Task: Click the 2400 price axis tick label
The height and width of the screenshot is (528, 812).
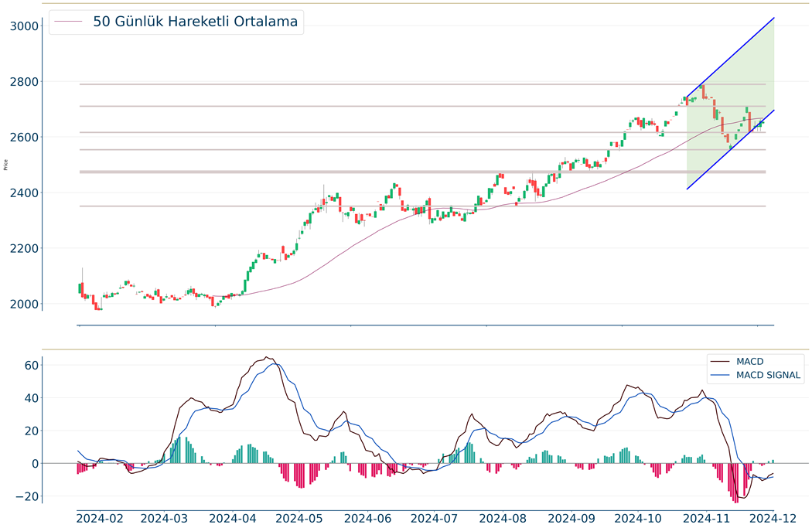Action: 25,193
